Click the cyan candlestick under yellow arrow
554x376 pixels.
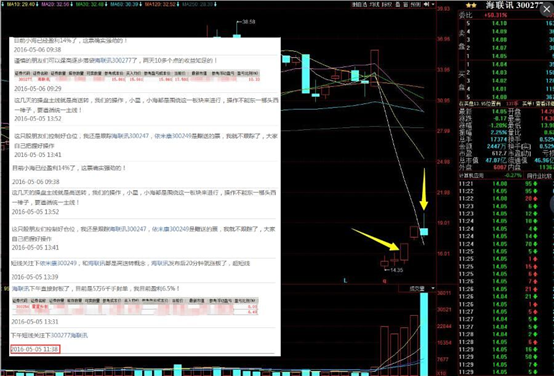coord(424,232)
